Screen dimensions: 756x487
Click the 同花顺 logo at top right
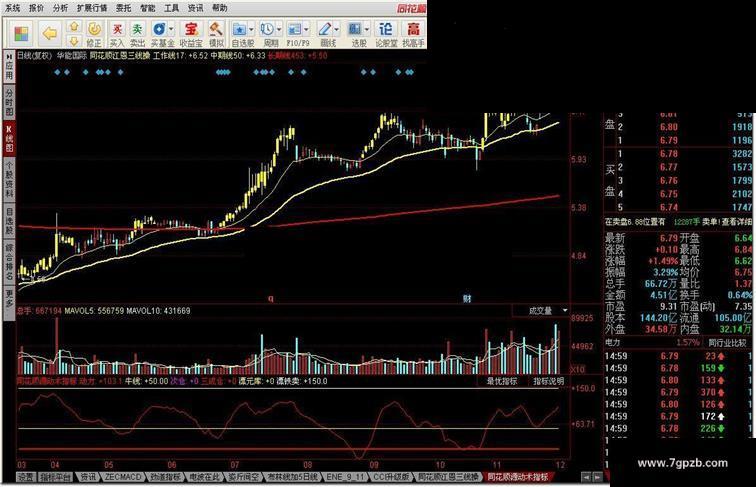click(x=411, y=8)
